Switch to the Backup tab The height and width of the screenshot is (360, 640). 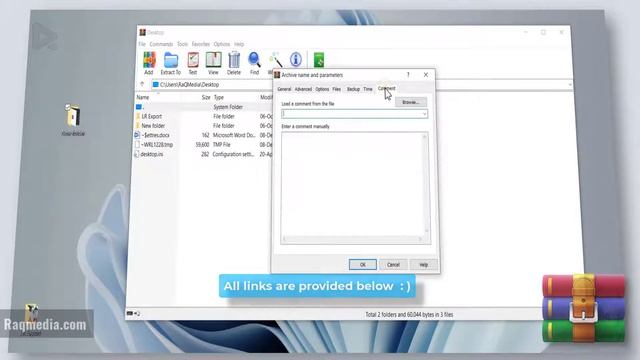pyautogui.click(x=353, y=89)
